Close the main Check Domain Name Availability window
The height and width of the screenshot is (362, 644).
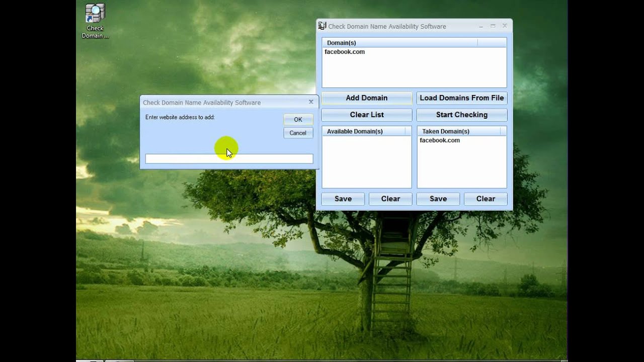(x=505, y=26)
